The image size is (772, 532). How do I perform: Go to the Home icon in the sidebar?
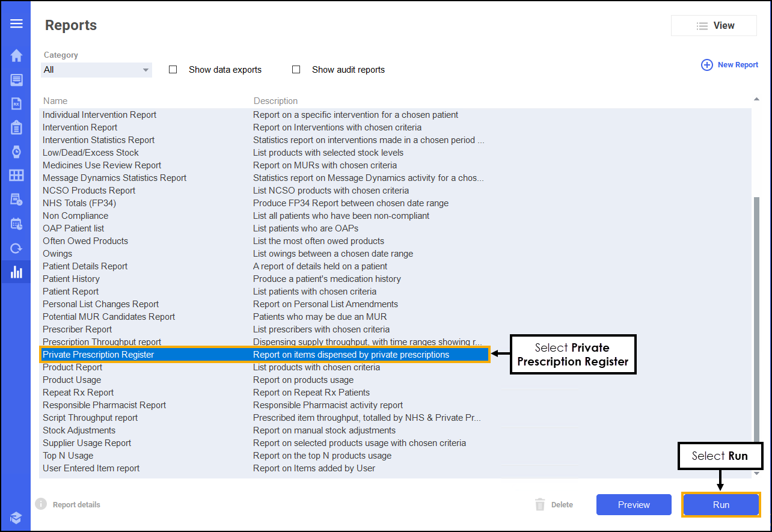16,56
